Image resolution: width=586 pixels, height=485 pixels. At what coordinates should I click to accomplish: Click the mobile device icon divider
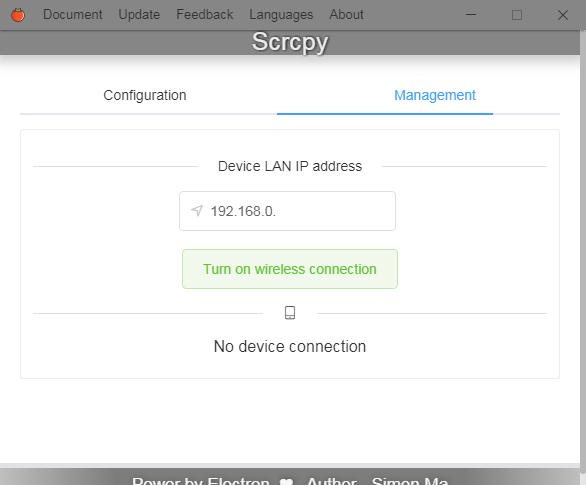(x=290, y=313)
